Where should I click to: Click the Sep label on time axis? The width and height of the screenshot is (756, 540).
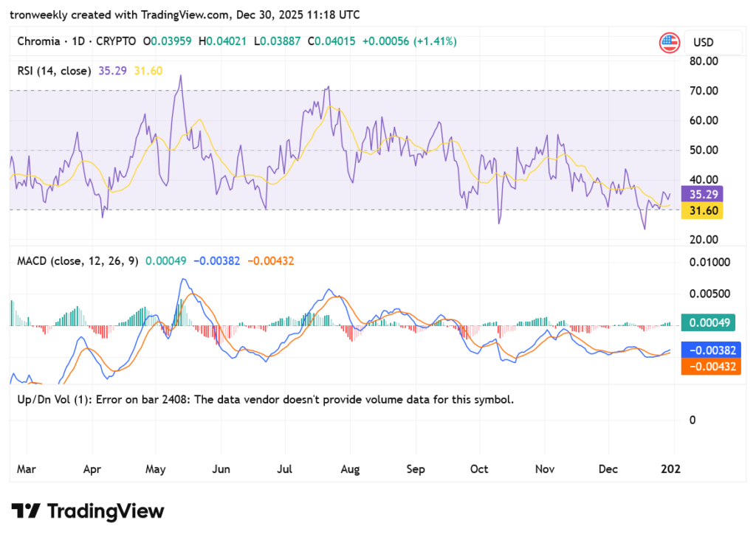(x=415, y=469)
